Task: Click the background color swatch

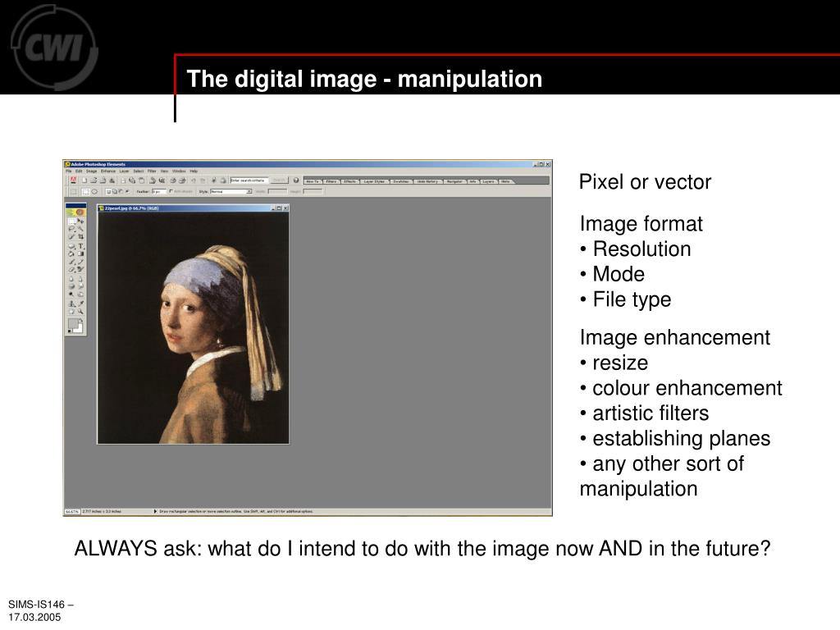Action: [x=80, y=328]
